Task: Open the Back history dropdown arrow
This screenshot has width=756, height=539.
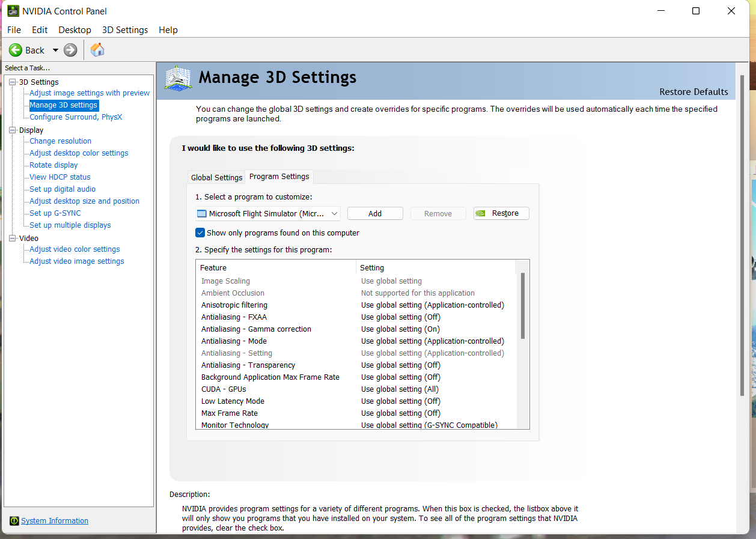Action: (55, 50)
